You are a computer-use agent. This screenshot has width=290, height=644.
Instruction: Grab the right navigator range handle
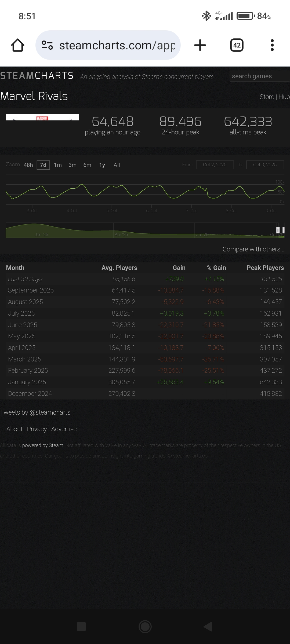click(x=284, y=230)
